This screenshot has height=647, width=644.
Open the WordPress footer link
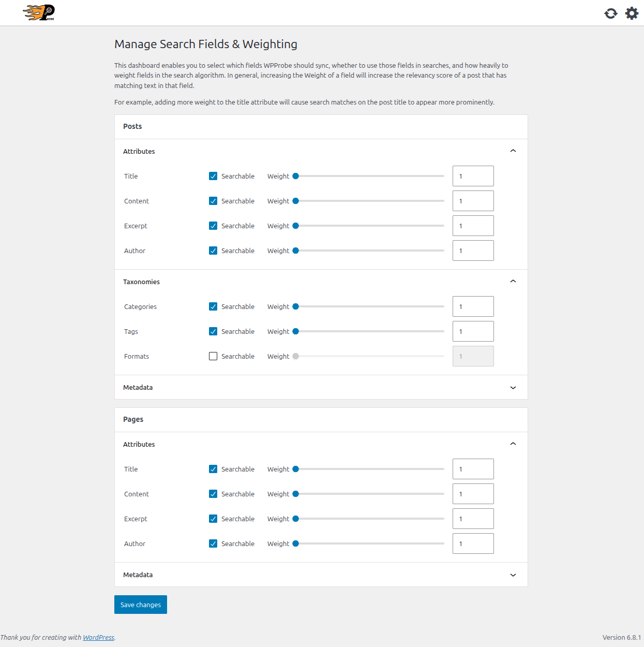pos(99,637)
